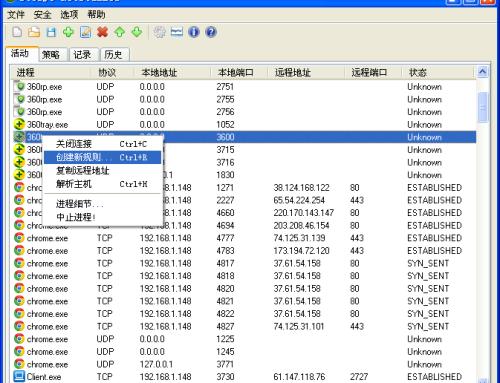Click the vertical scrollbar thumb

coord(483,107)
